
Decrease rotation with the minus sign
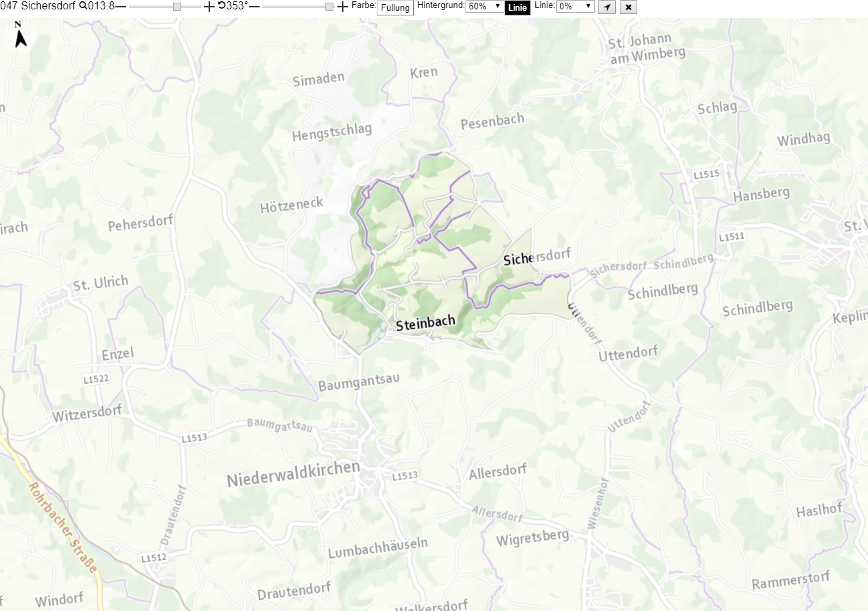pyautogui.click(x=254, y=7)
